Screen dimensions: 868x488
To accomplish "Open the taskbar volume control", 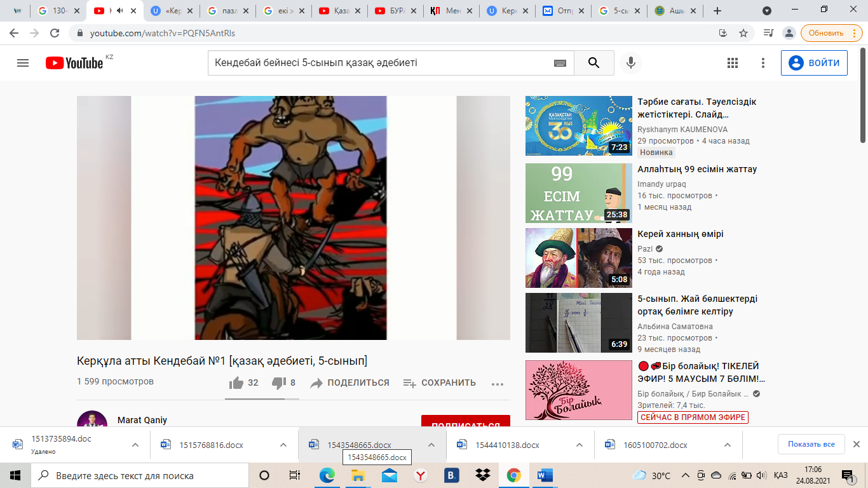I will 760,475.
